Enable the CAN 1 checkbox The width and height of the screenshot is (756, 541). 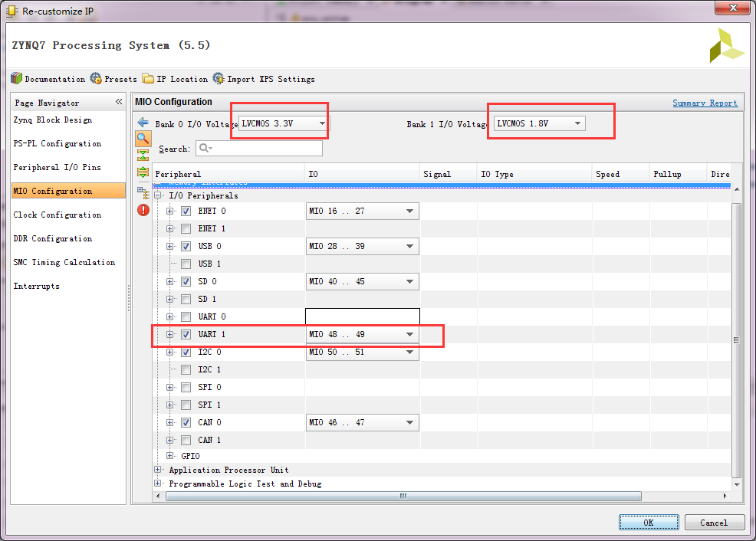(x=186, y=440)
